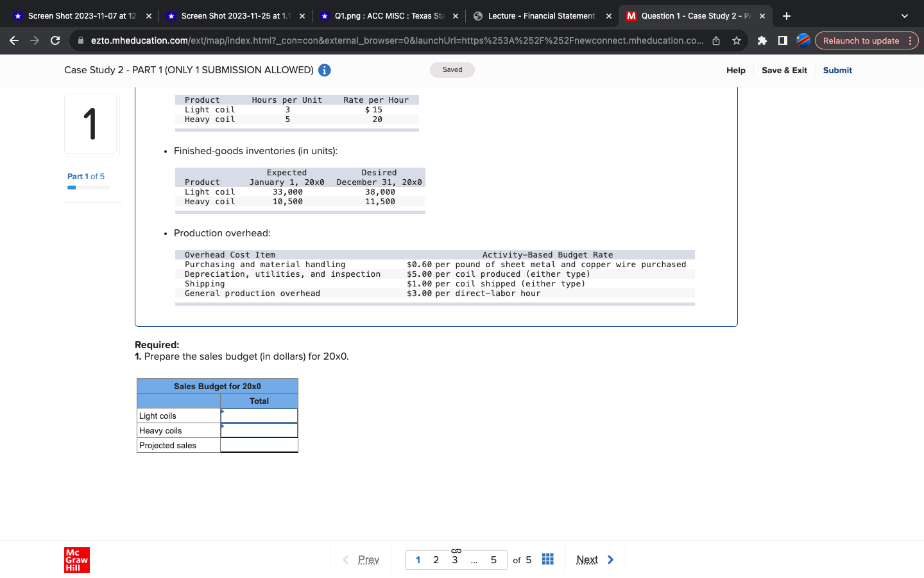Click the address bar URL
This screenshot has width=924, height=578.
click(x=397, y=40)
